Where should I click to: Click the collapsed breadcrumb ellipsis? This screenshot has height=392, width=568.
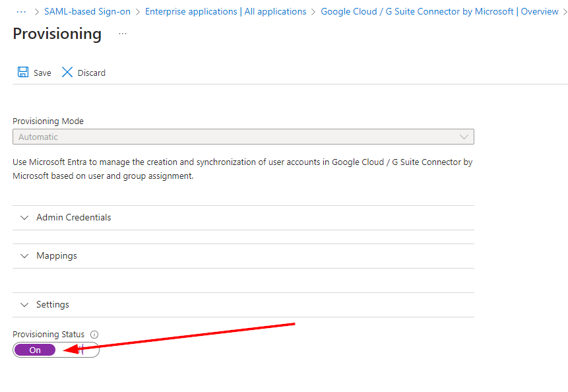[x=20, y=11]
